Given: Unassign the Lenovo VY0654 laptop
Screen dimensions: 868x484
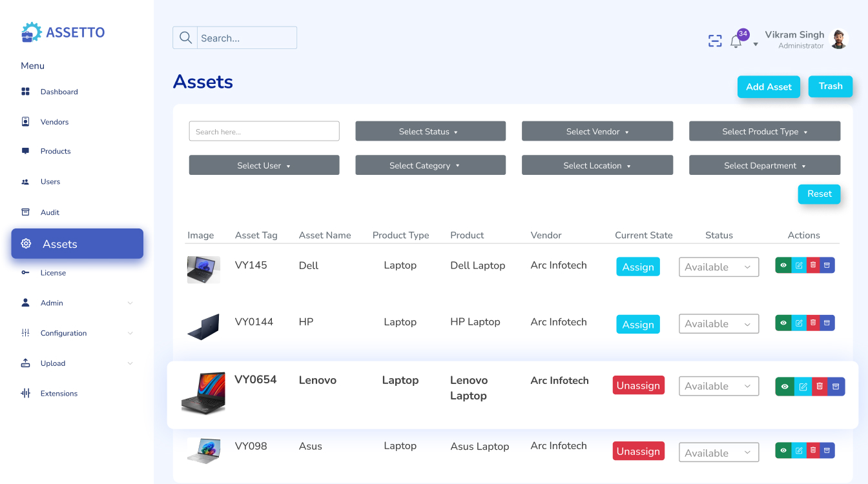Looking at the screenshot, I should tap(638, 385).
